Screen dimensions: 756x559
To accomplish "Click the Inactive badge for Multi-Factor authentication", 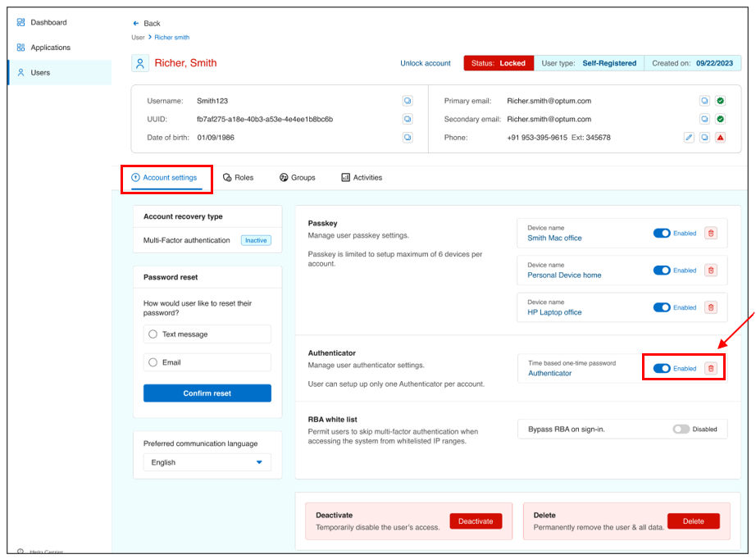I will (256, 240).
